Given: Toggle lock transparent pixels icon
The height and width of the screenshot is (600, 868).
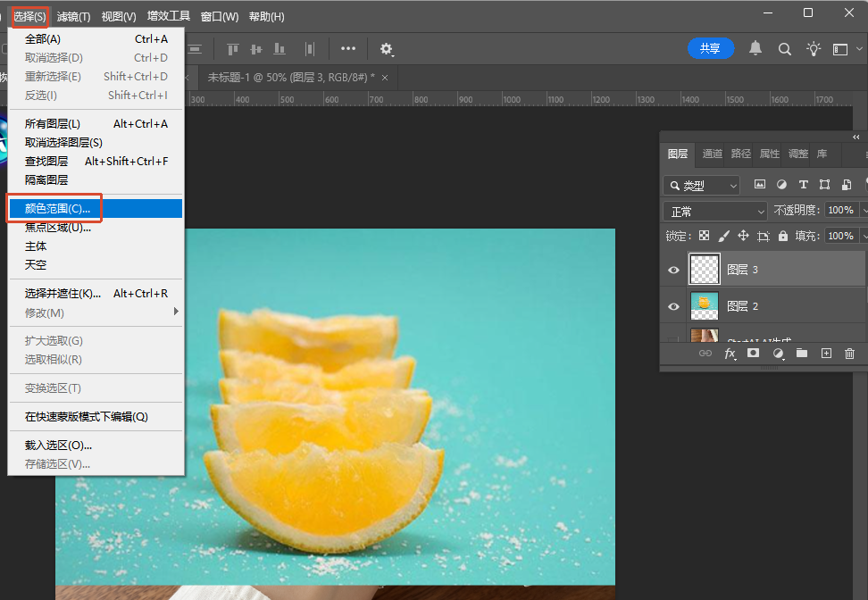Looking at the screenshot, I should 704,236.
